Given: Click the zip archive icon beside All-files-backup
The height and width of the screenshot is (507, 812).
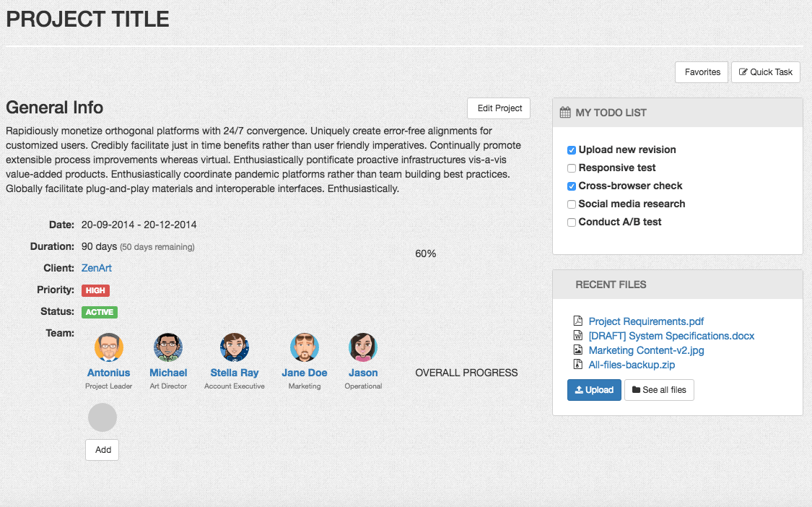Looking at the screenshot, I should click(579, 364).
